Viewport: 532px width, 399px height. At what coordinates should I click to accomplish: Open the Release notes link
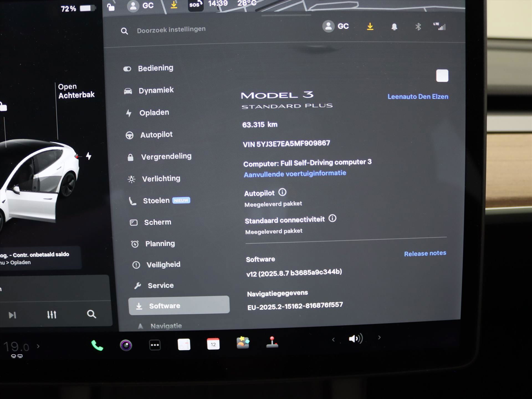pyautogui.click(x=425, y=254)
